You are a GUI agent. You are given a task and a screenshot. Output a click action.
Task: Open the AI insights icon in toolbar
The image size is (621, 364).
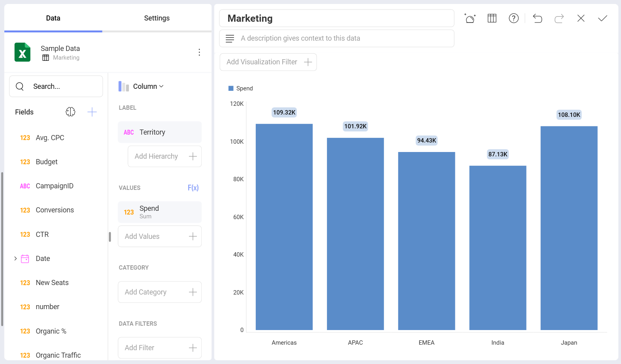(x=470, y=18)
